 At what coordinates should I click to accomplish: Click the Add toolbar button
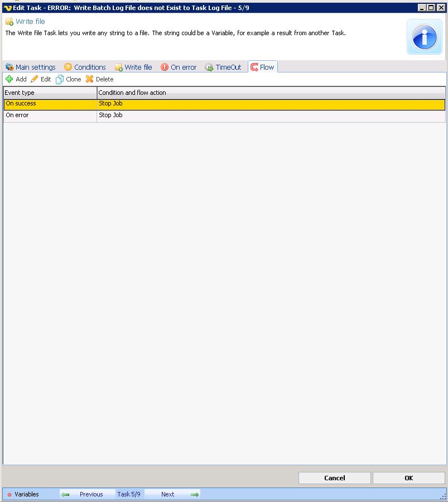[x=16, y=79]
